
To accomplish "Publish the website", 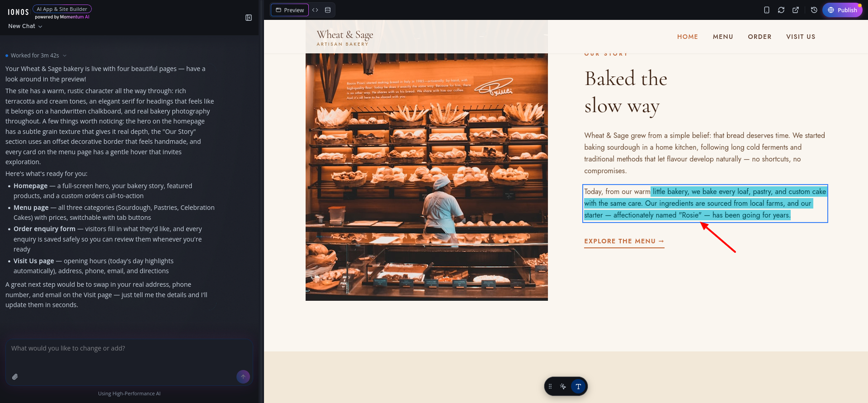I will [x=842, y=10].
